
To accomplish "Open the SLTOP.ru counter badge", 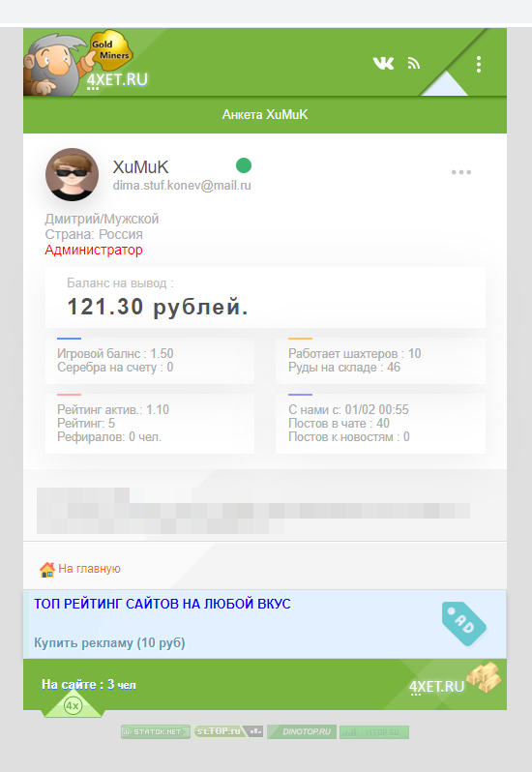I will point(228,731).
